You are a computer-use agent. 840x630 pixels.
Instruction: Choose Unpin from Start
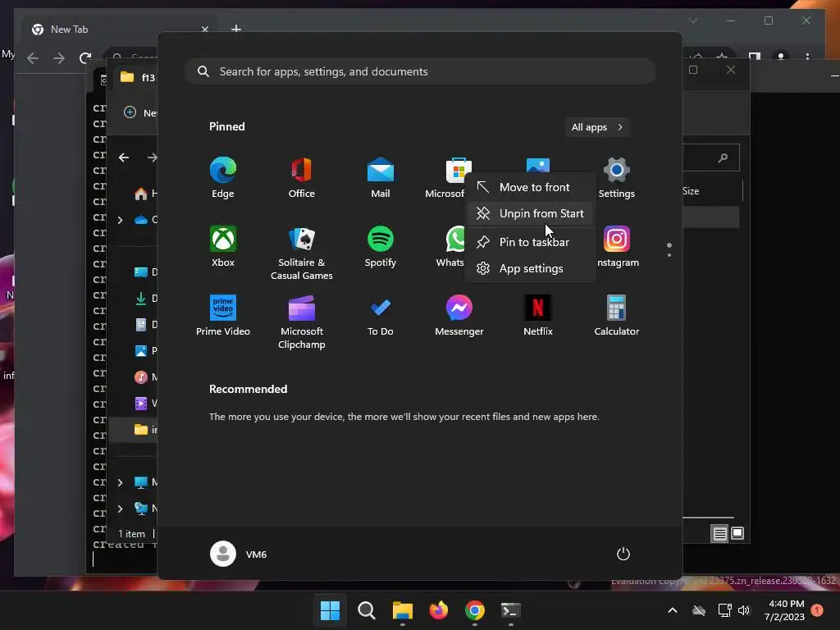coord(530,213)
